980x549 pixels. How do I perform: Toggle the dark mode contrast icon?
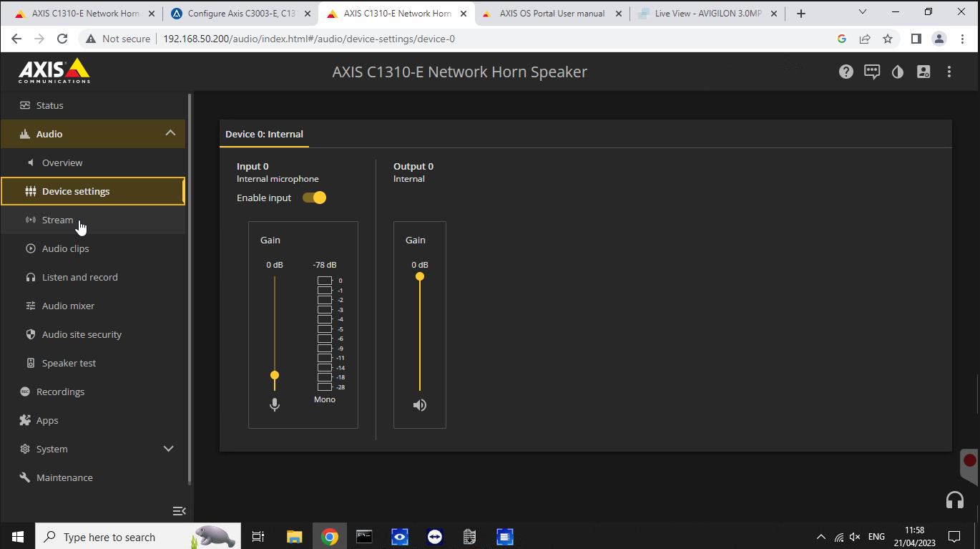[x=898, y=72]
